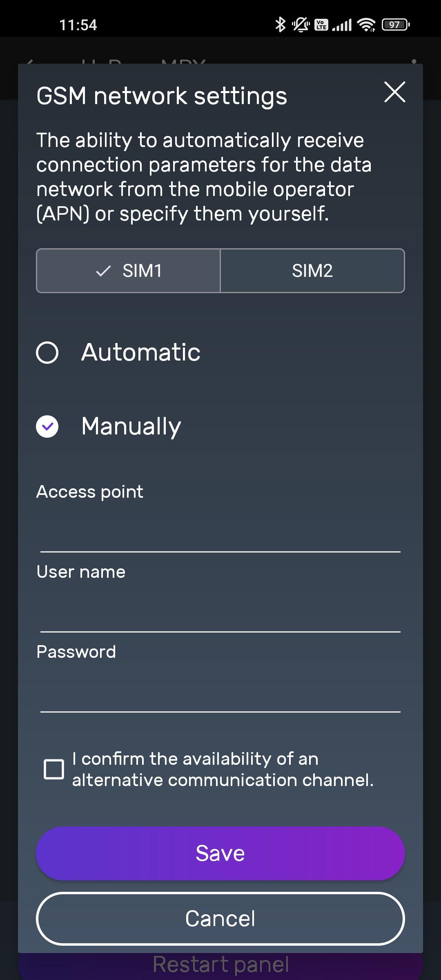The image size is (441, 980).
Task: Switch to the SIM2 tab
Action: 312,271
